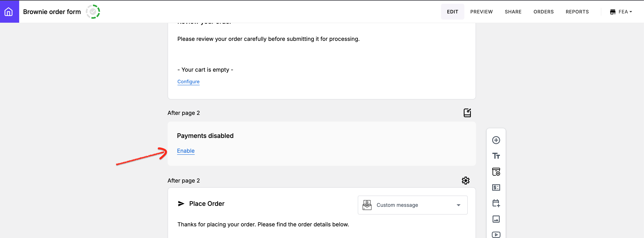
Task: Open the REPORTS tab
Action: tap(577, 12)
